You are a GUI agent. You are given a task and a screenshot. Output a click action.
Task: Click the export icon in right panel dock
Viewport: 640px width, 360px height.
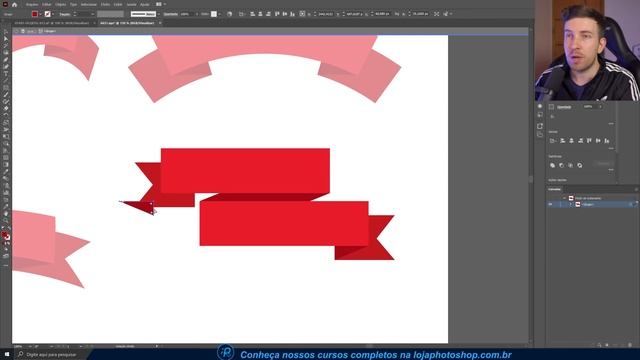(540, 126)
